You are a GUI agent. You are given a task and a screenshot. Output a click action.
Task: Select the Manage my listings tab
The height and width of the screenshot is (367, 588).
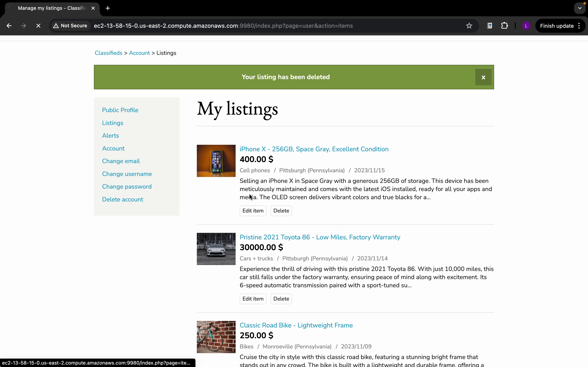(52, 8)
